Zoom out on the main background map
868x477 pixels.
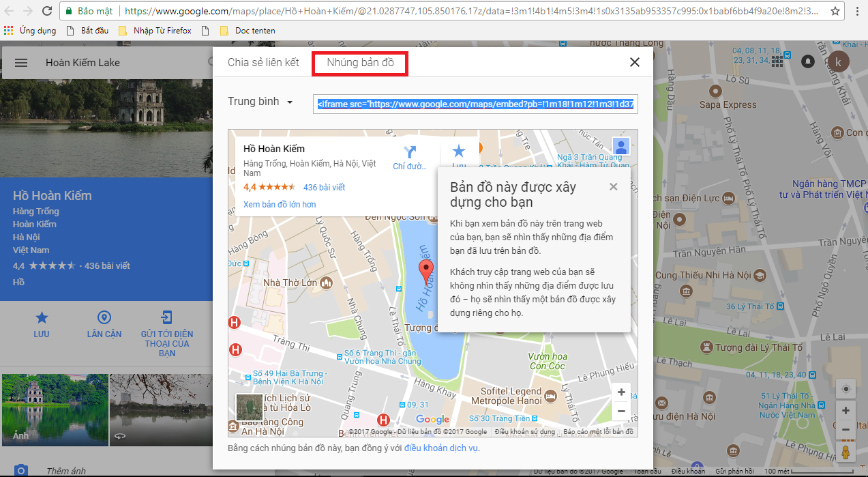tap(845, 430)
